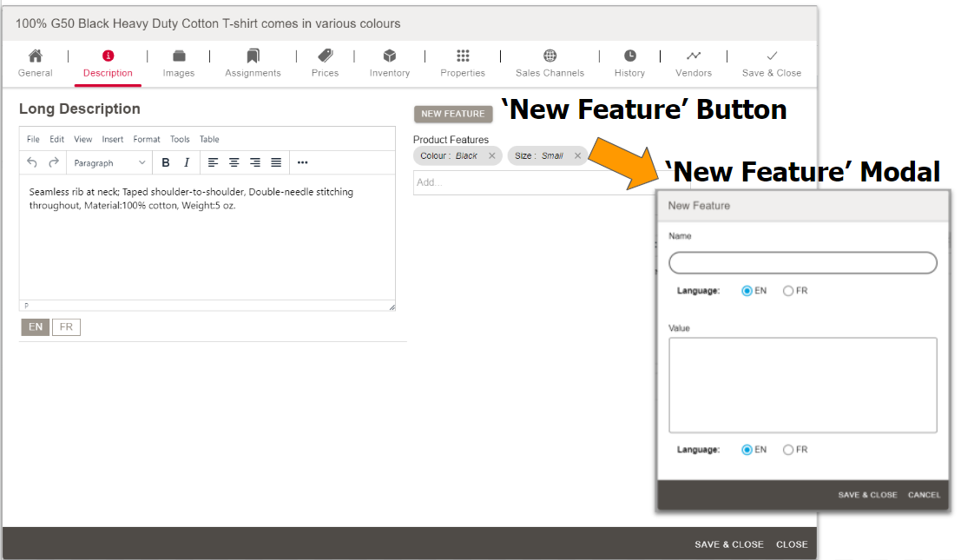Switch the description editor to FR
Image resolution: width=961 pixels, height=560 pixels.
pyautogui.click(x=66, y=327)
